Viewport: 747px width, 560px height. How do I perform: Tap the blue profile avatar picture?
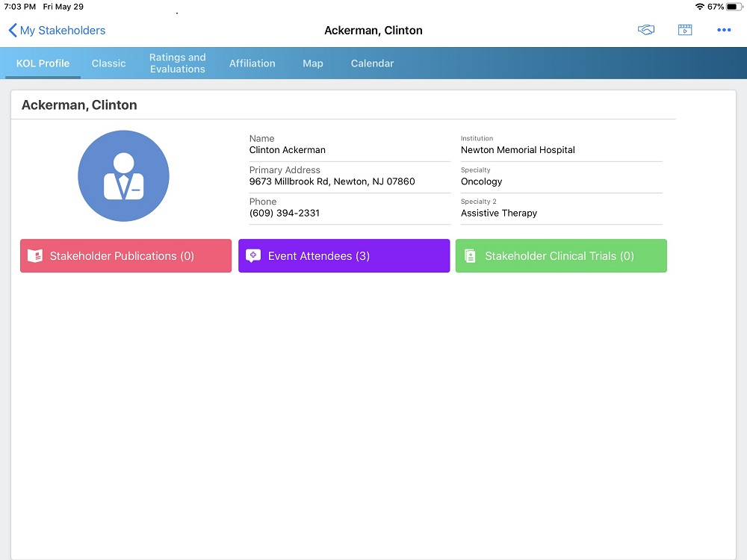tap(123, 176)
